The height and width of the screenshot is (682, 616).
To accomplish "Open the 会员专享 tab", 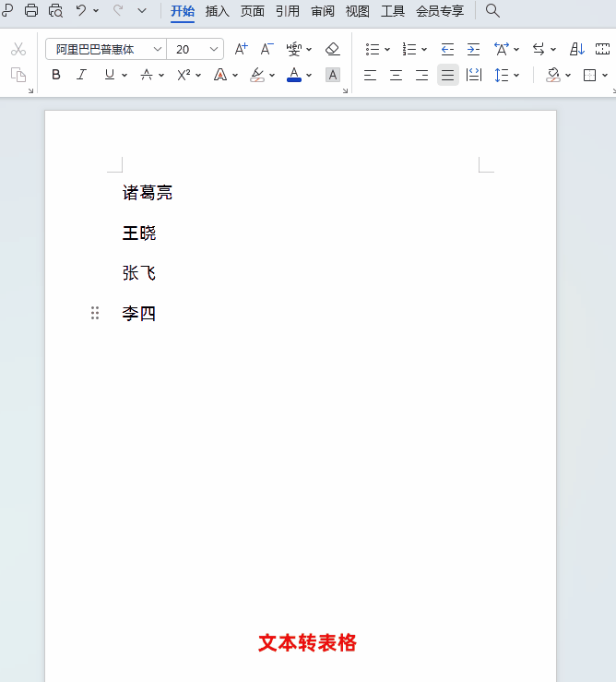I will (x=440, y=11).
